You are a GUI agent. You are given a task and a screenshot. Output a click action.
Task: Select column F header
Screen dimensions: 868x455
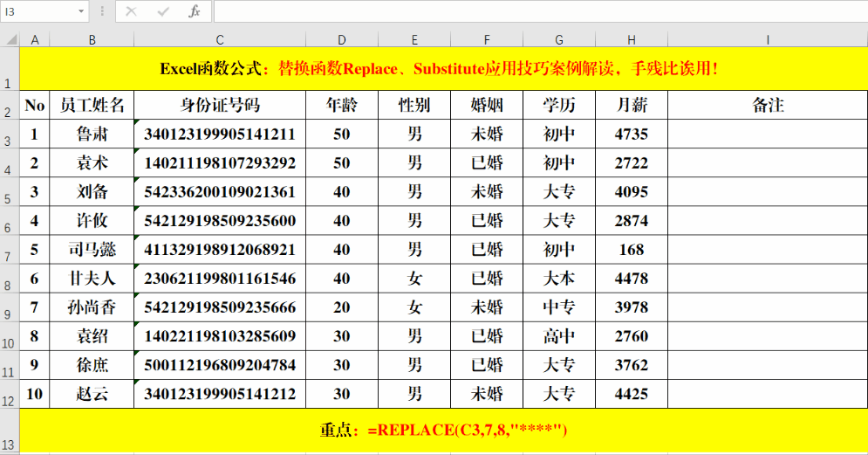[487, 39]
